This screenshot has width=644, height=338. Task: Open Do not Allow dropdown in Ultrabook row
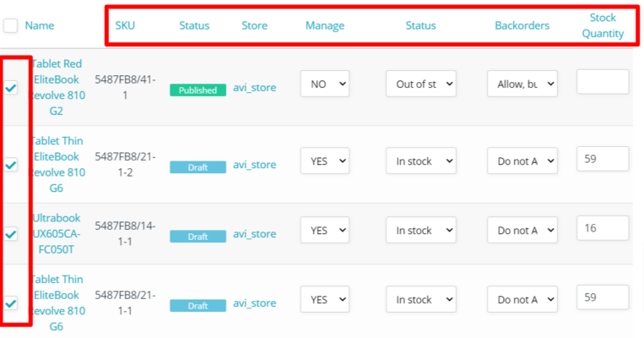pyautogui.click(x=522, y=231)
